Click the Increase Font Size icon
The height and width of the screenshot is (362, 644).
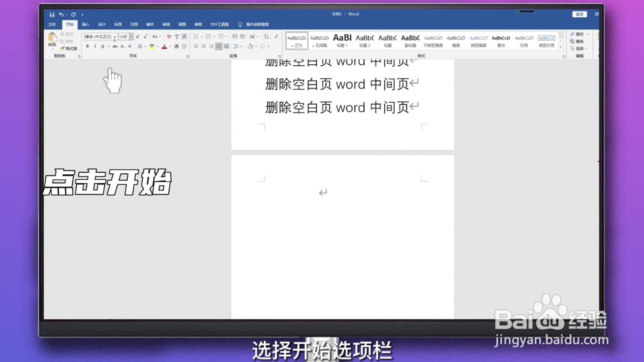137,36
